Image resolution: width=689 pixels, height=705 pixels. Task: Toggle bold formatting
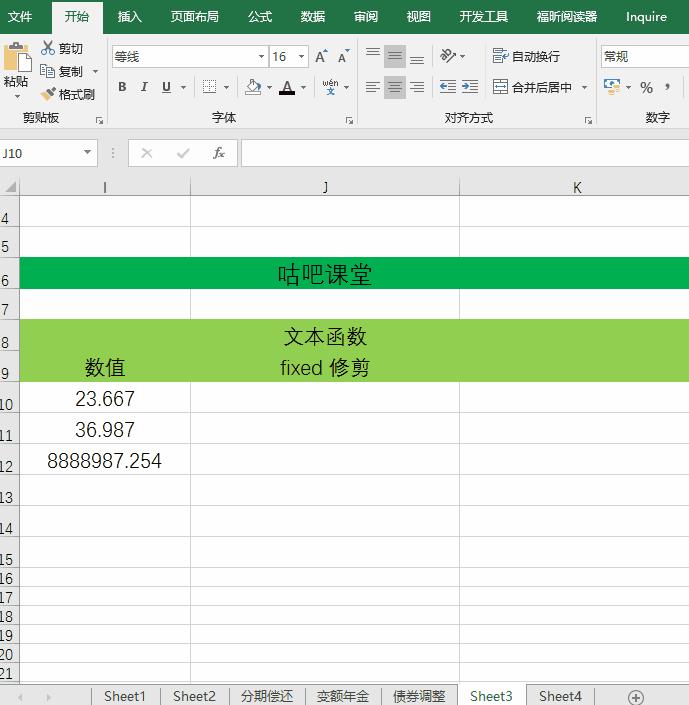click(x=122, y=87)
